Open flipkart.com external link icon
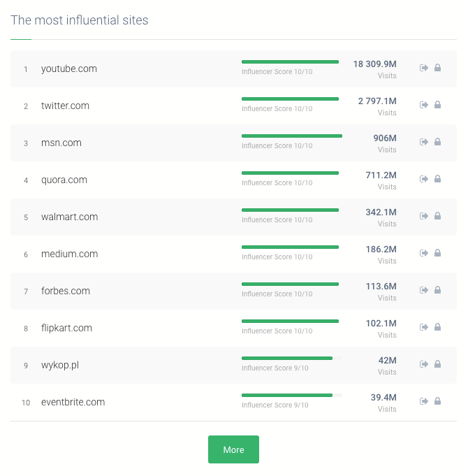 click(424, 327)
